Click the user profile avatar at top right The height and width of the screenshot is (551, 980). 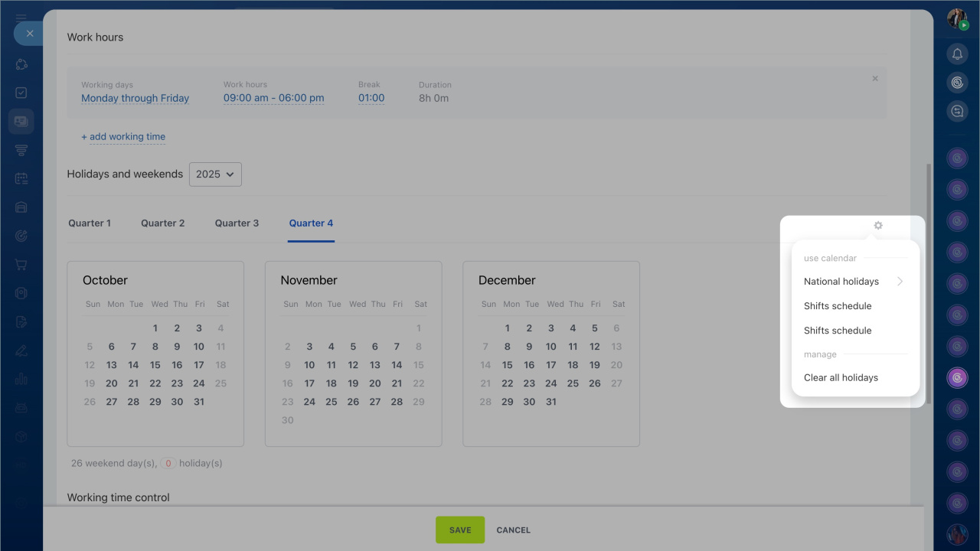point(957,19)
